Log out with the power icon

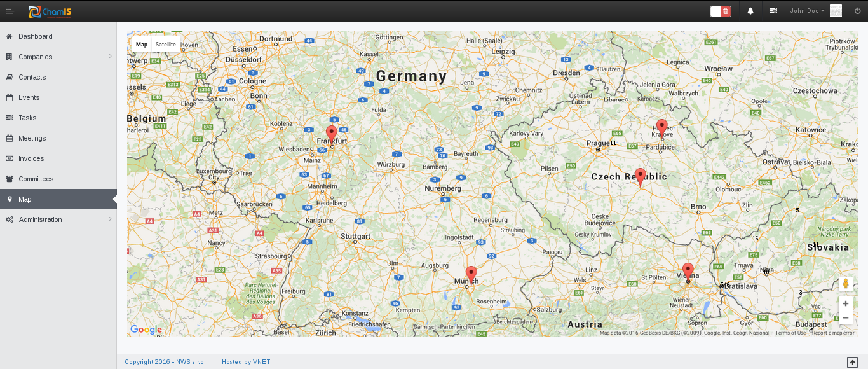tap(857, 11)
